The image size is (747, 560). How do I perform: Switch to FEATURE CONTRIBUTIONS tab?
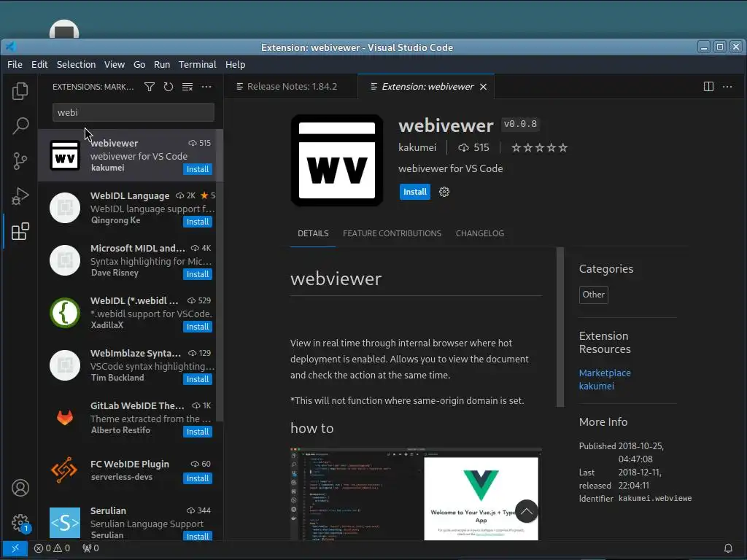tap(392, 233)
